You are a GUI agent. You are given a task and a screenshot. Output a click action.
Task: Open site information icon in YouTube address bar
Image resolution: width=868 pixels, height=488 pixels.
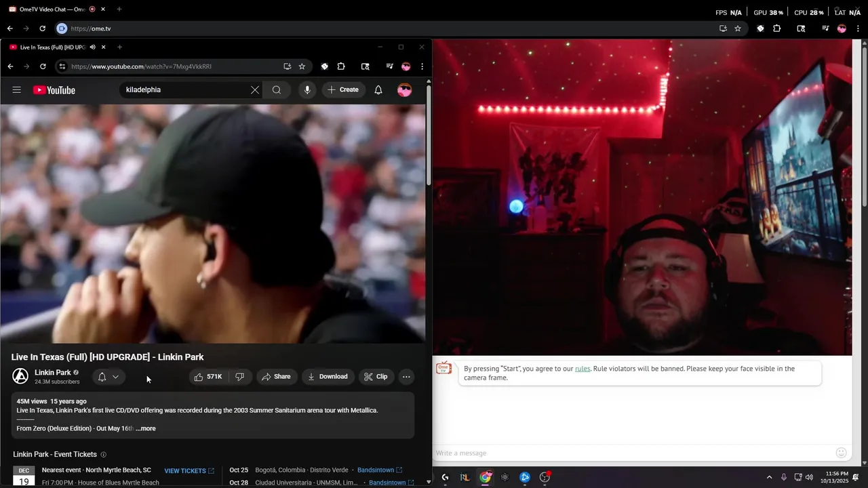point(62,66)
